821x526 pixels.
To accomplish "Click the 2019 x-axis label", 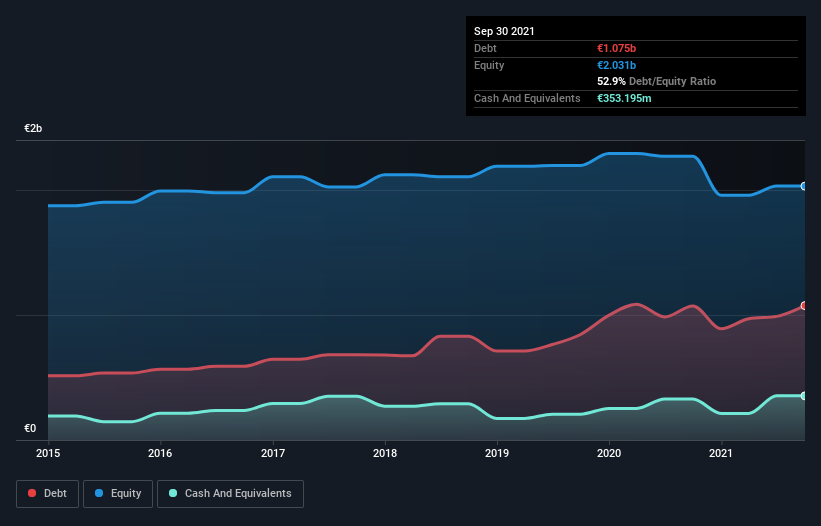I will click(497, 453).
